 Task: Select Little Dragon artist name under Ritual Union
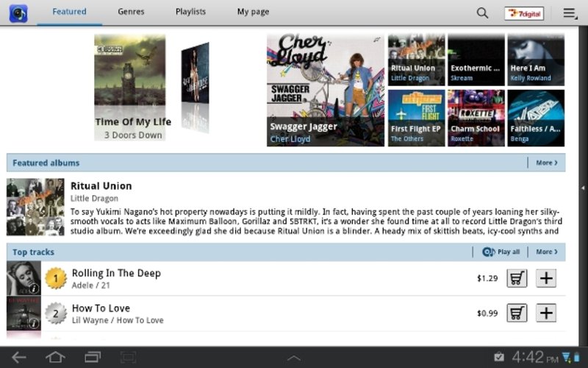click(x=94, y=198)
